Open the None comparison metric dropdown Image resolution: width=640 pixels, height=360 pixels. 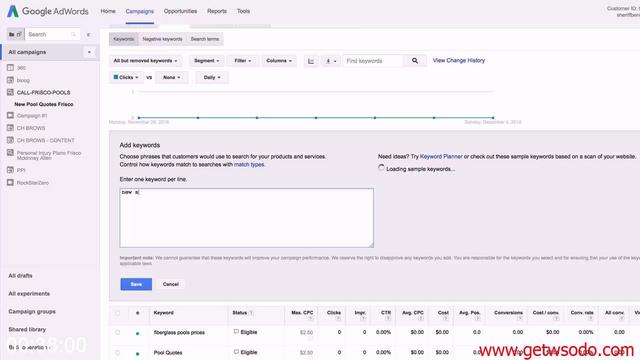[x=171, y=77]
